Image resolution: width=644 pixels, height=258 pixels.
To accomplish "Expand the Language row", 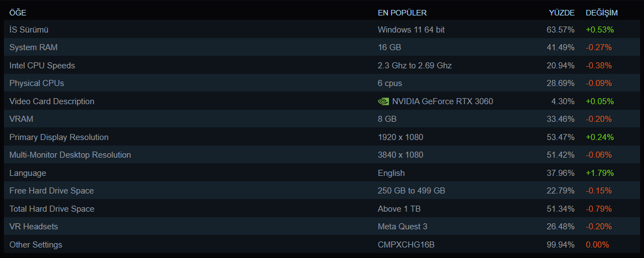I will 28,173.
